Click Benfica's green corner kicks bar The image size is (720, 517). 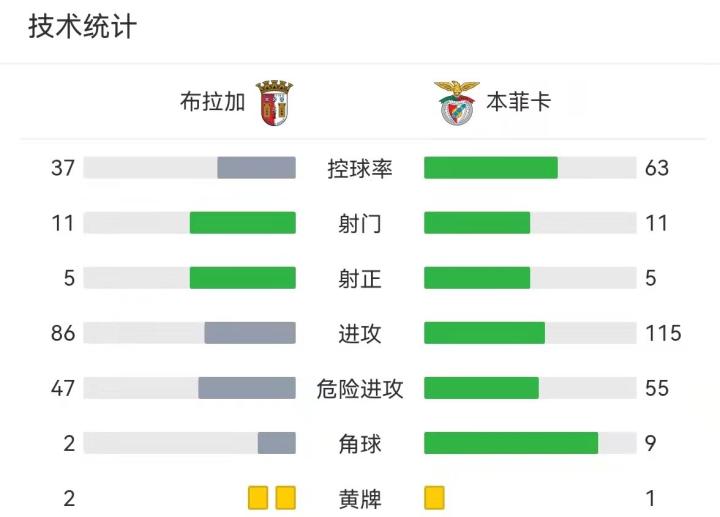(511, 443)
